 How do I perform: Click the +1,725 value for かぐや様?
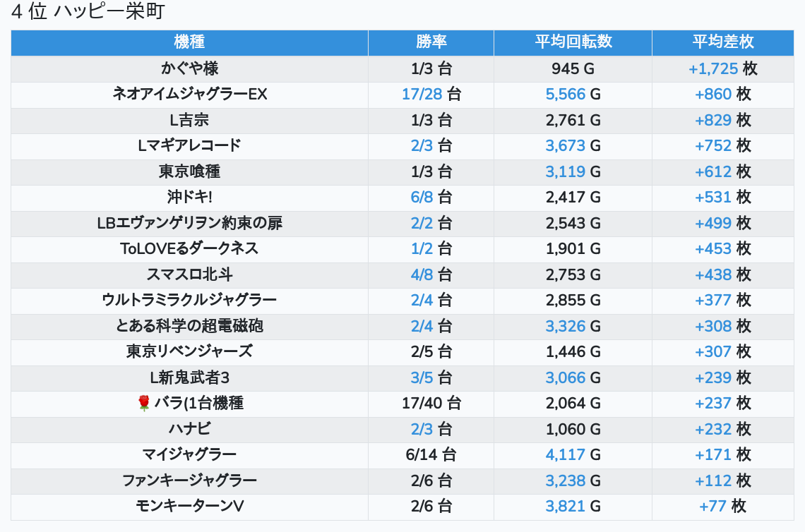[713, 68]
